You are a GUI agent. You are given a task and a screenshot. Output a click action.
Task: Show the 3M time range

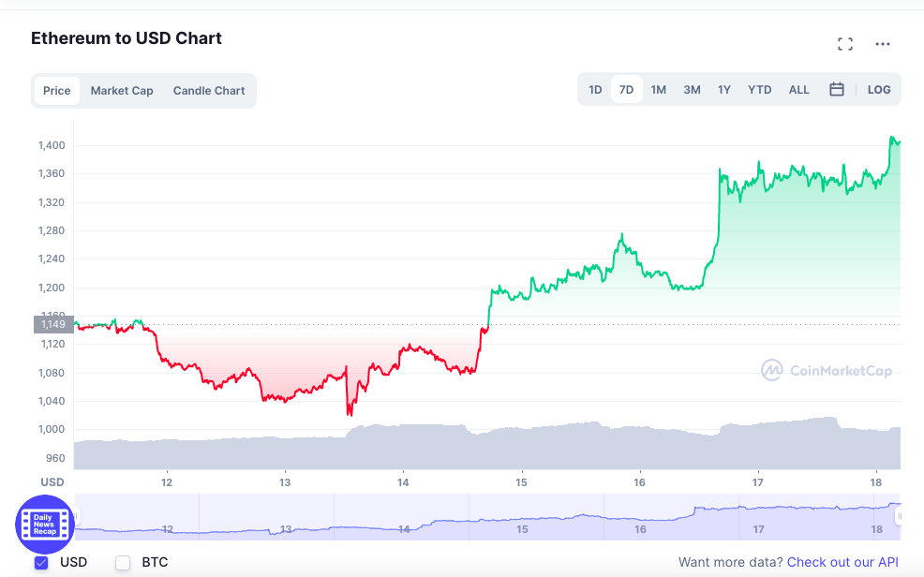(692, 90)
